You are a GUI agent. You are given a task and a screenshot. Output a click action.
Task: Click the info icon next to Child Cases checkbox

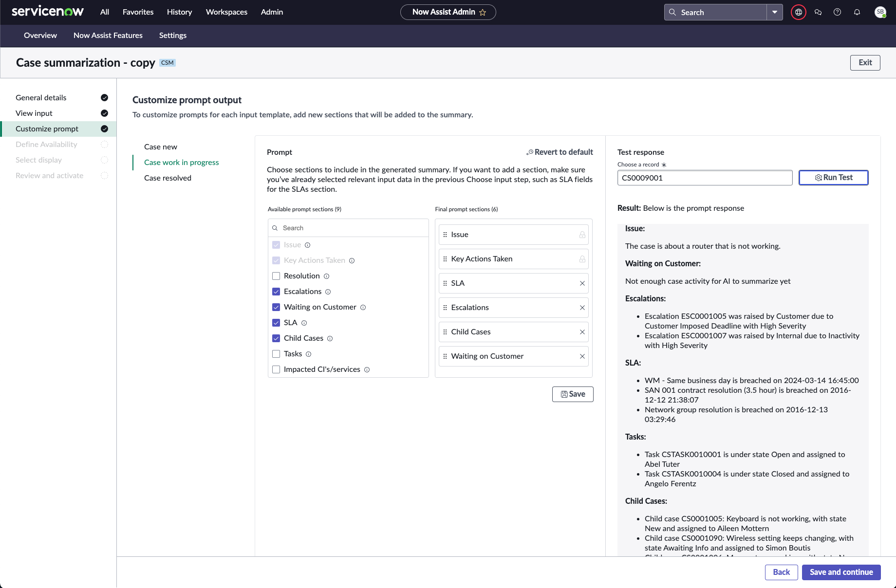coord(330,338)
